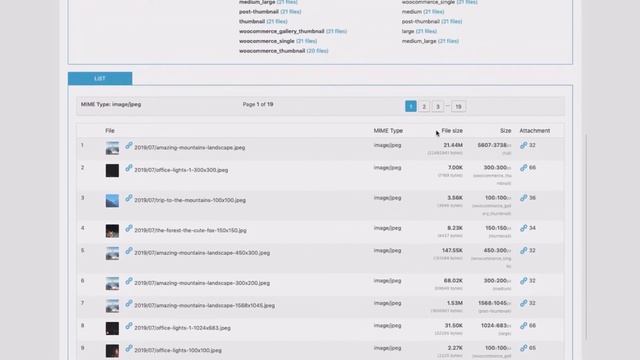Viewport: 640px width, 360px height.
Task: Open file link icon for office-lights-100x100.jpeg
Action: (x=129, y=348)
